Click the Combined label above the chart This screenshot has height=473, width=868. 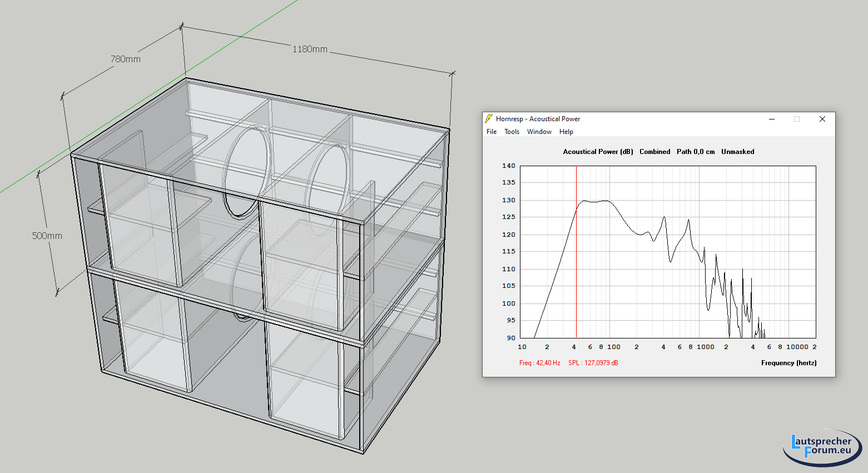[x=654, y=152]
